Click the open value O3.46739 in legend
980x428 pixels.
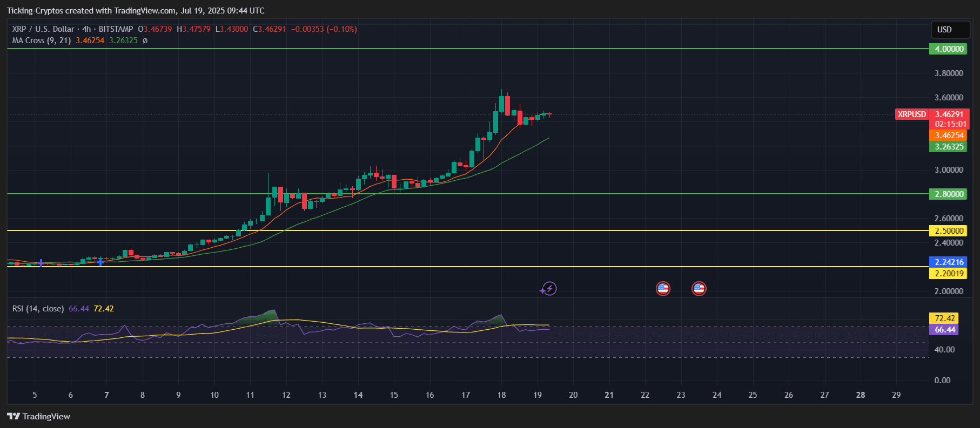[155, 29]
